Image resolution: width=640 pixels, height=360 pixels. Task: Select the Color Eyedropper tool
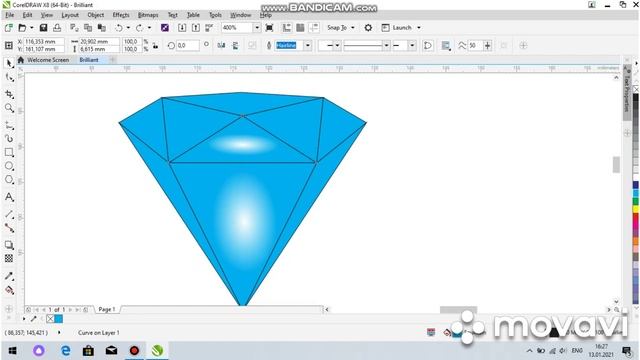click(x=9, y=276)
